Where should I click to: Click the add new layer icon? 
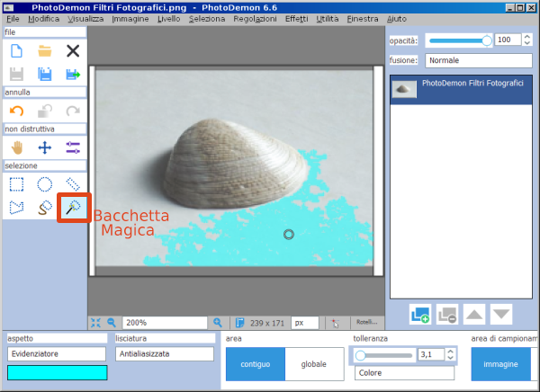pyautogui.click(x=419, y=314)
